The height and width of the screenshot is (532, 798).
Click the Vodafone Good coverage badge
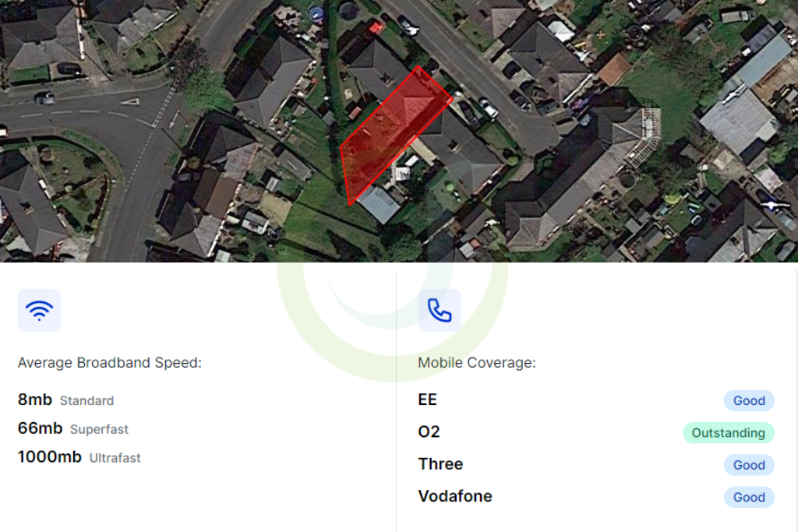coord(749,497)
